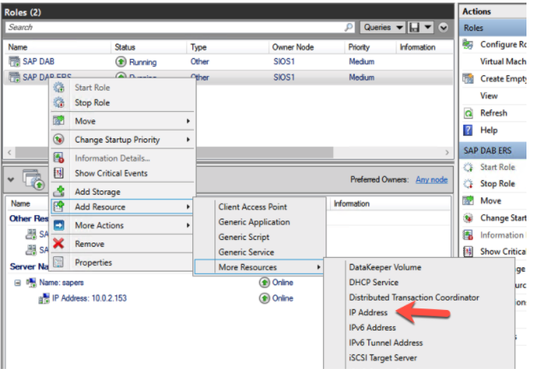Screen dimensions: 541x392
Task: Select the SAP DAB role row name
Action: pyautogui.click(x=38, y=61)
